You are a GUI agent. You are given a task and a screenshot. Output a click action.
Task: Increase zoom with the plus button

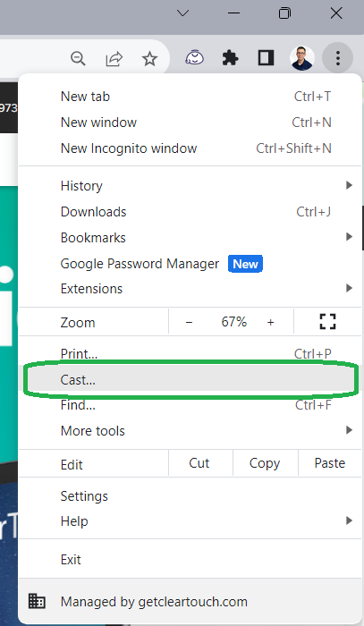[271, 322]
